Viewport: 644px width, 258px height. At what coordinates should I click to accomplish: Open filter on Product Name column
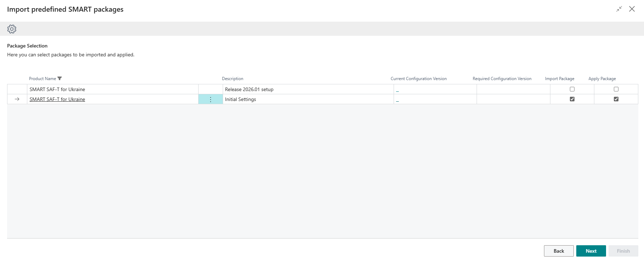(x=60, y=79)
